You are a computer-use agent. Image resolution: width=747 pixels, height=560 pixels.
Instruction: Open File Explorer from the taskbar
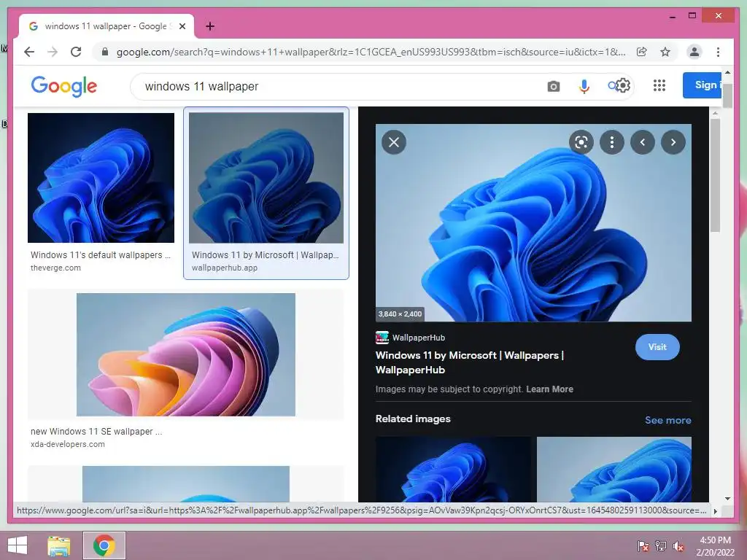[59, 545]
